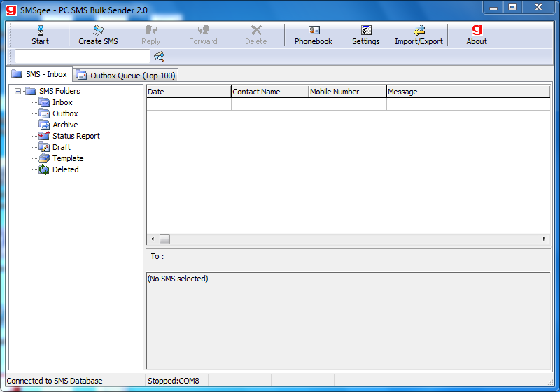The height and width of the screenshot is (392, 560).
Task: Sort by Mobile Number column header
Action: 347,92
